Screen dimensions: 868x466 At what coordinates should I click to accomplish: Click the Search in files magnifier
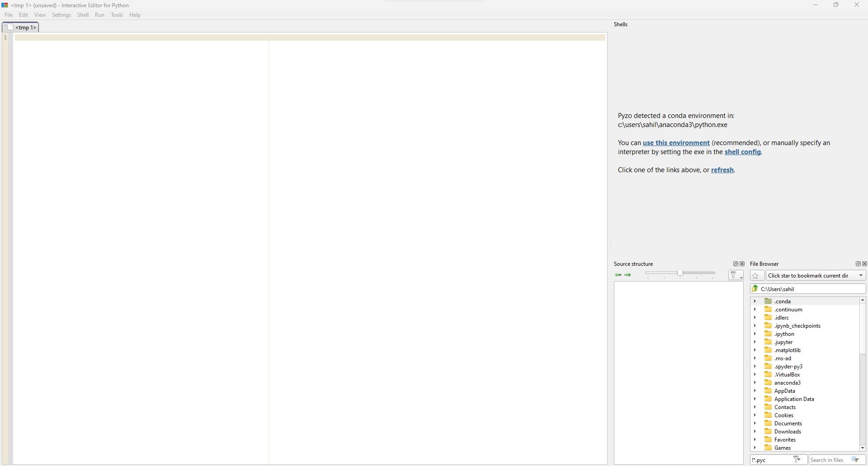point(855,460)
